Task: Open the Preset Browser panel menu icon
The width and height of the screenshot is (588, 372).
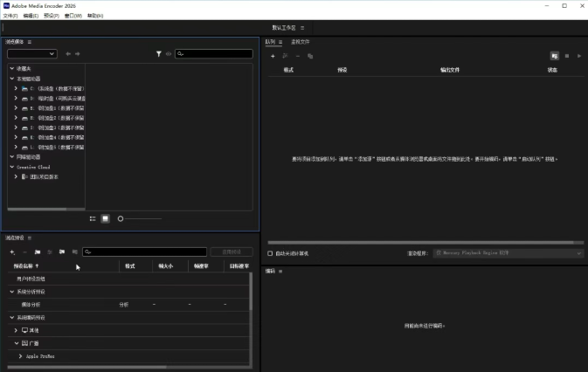Action: click(x=29, y=238)
